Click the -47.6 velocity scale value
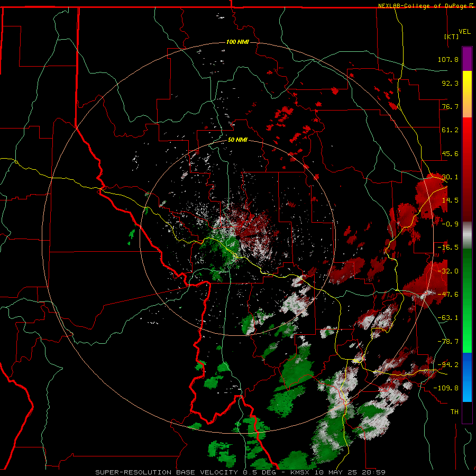476x476 pixels. coord(448,295)
